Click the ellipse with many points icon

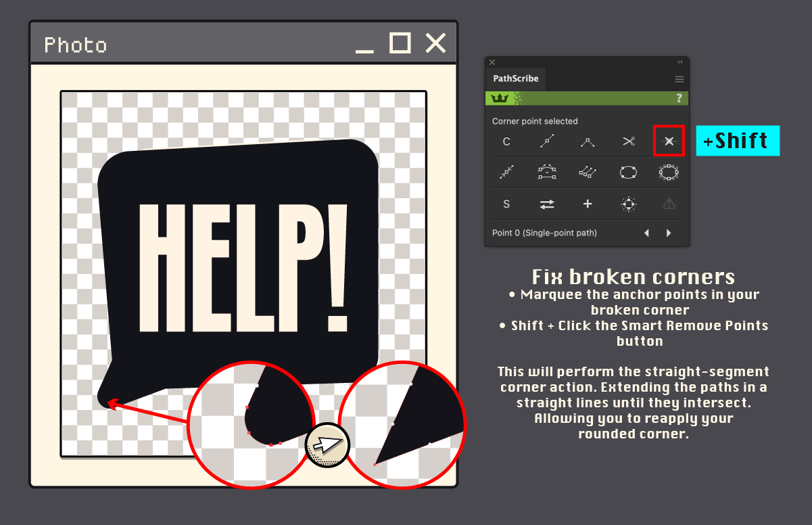pyautogui.click(x=669, y=173)
